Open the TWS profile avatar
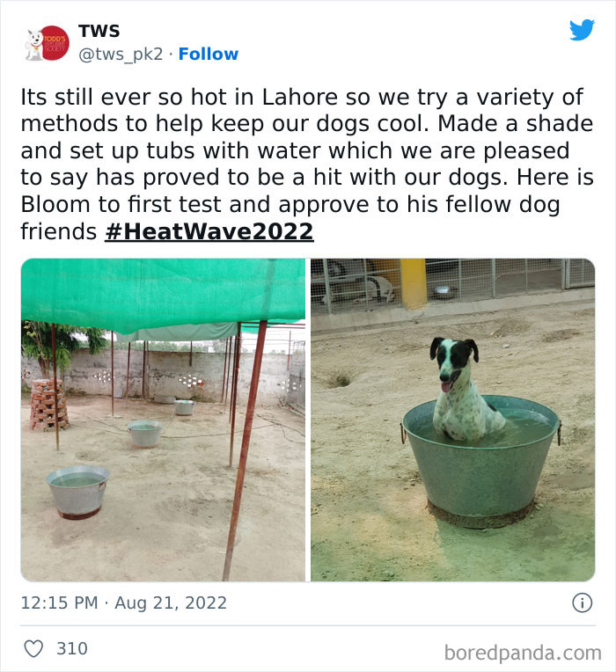 coord(47,43)
